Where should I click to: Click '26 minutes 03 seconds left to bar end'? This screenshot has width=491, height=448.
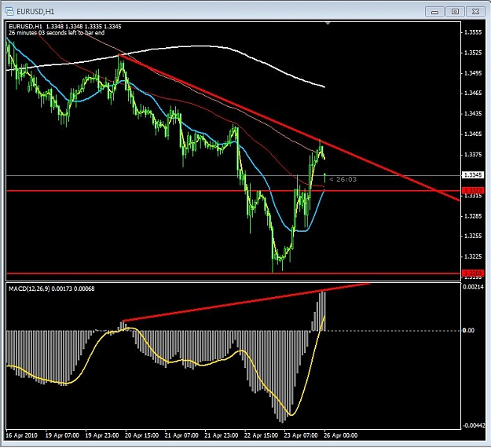pos(57,32)
